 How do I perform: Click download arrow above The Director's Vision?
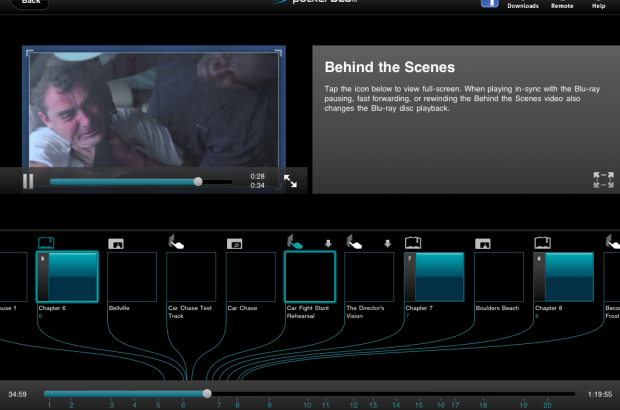click(x=387, y=243)
